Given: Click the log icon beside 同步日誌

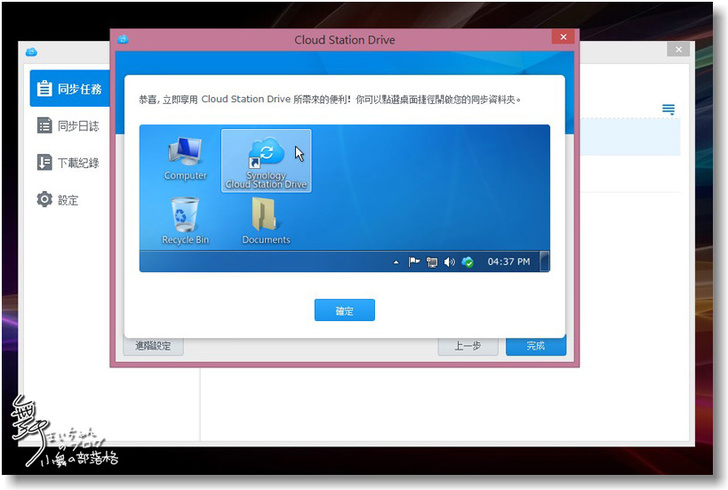Looking at the screenshot, I should click(45, 125).
